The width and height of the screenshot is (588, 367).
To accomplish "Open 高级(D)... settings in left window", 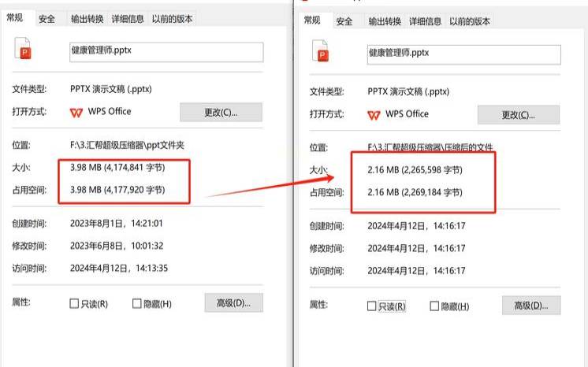I will [233, 303].
